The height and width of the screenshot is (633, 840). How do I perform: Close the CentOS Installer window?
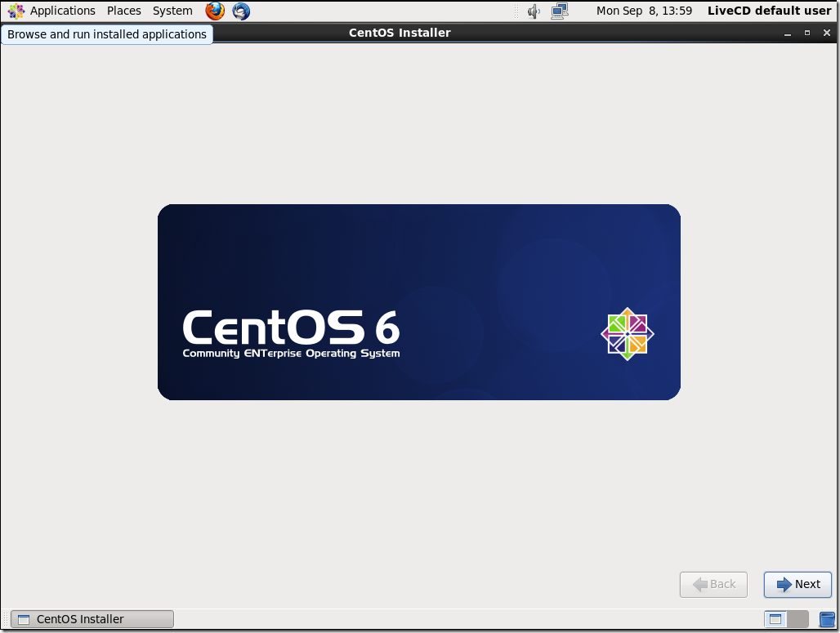tap(827, 33)
